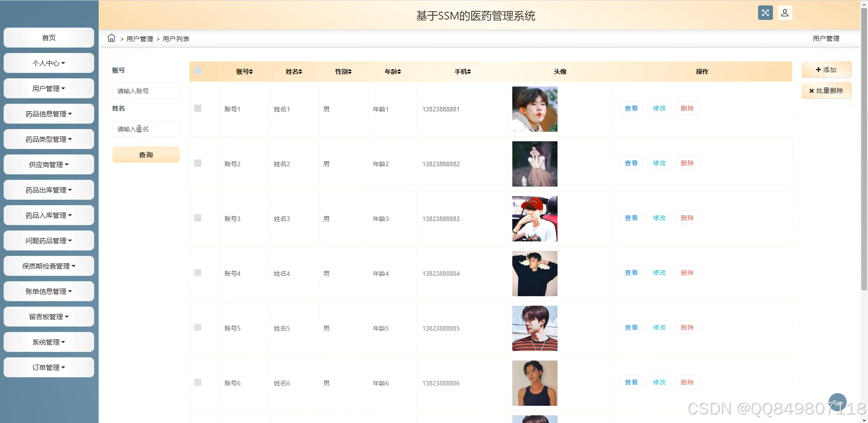Click the Top scroll-to-top button

point(837,402)
